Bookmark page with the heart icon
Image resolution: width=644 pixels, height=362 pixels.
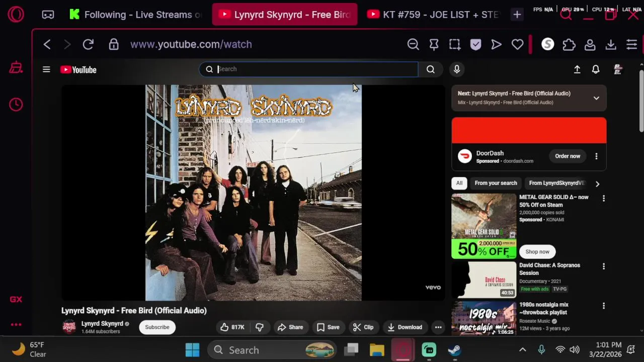pyautogui.click(x=517, y=44)
